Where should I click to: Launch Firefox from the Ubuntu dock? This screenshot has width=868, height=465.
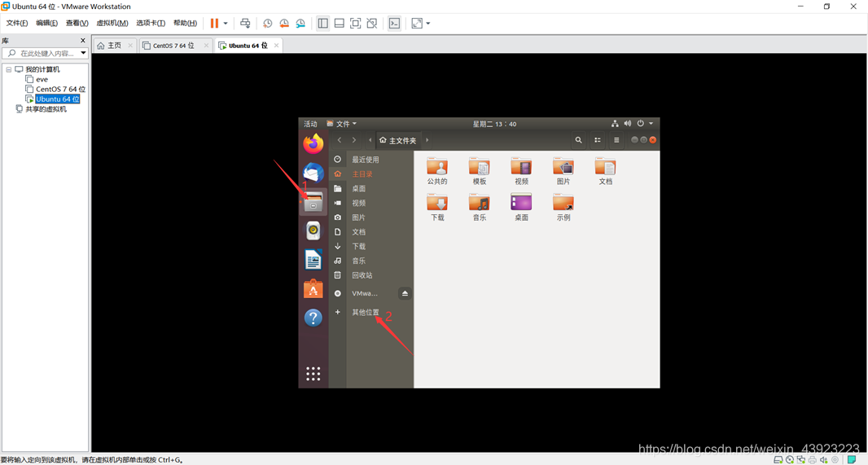313,144
